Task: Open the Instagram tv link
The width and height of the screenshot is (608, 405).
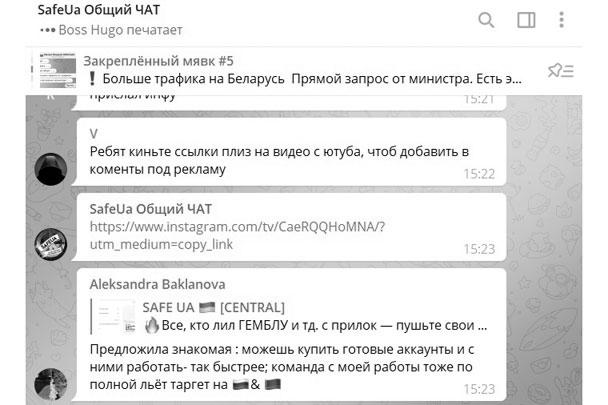Action: coord(237,235)
